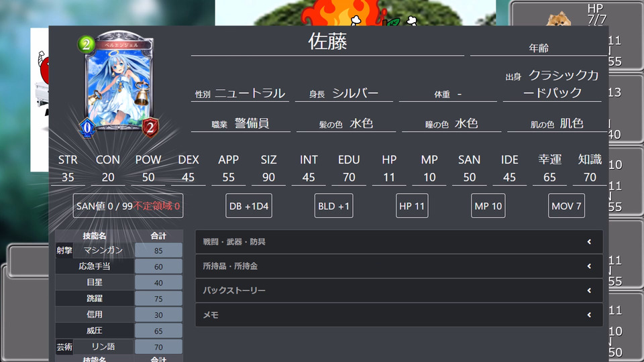Expand the 戦闘・武器・防具 section
This screenshot has width=644, height=362.
[x=398, y=242]
